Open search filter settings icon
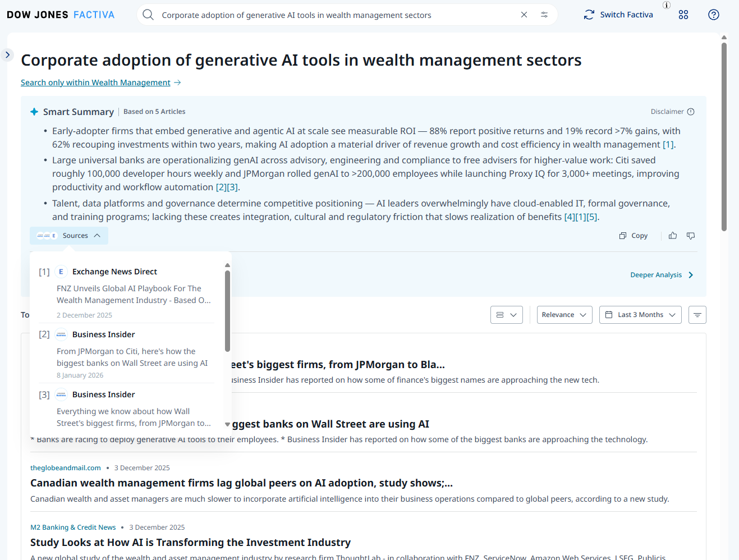 click(x=544, y=15)
